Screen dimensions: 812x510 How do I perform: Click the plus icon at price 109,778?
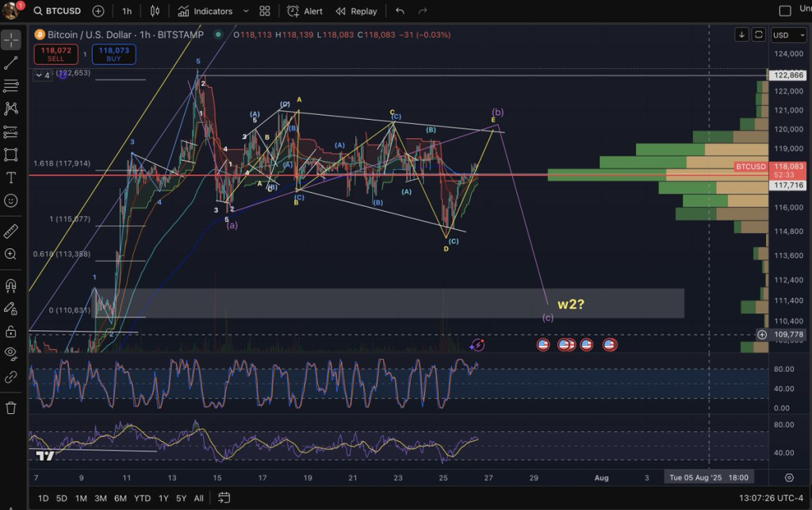click(x=762, y=335)
